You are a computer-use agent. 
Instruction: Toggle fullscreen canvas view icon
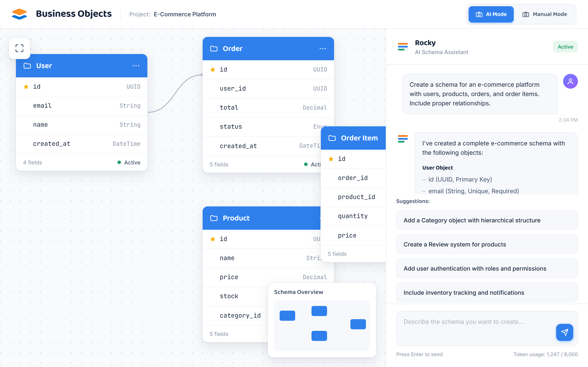[19, 48]
